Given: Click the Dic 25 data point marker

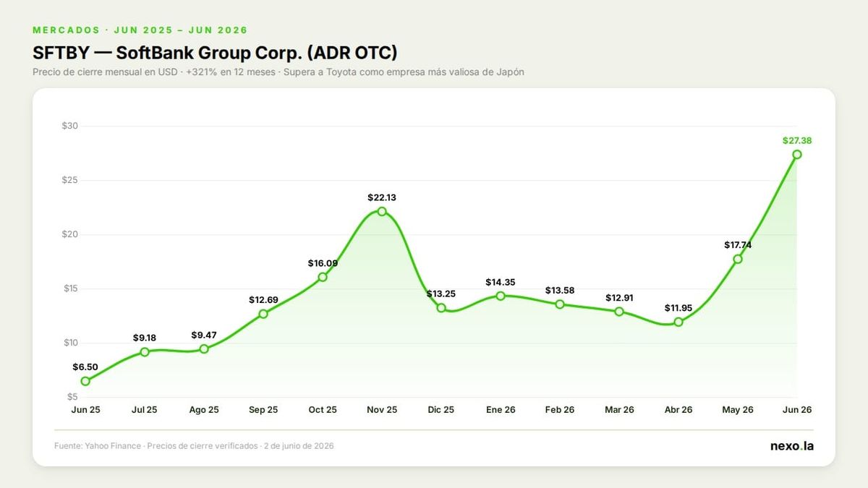Looking at the screenshot, I should 441,308.
